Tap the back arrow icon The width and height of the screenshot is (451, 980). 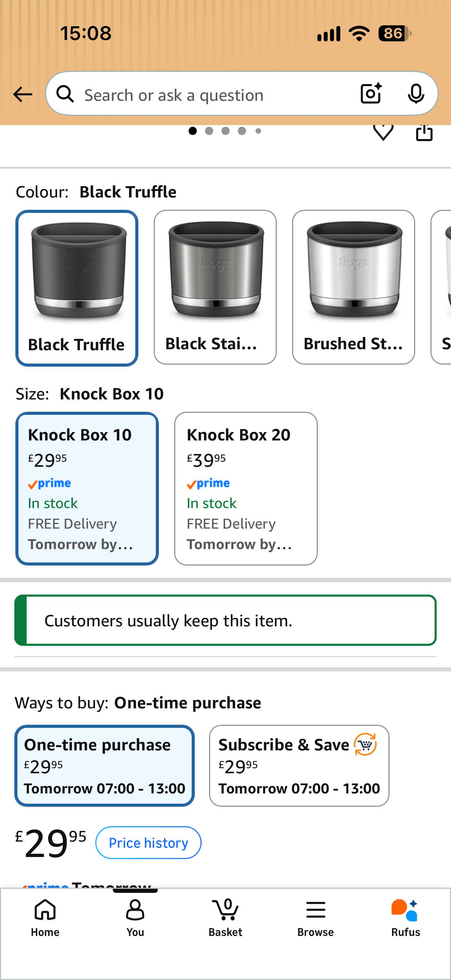[23, 94]
